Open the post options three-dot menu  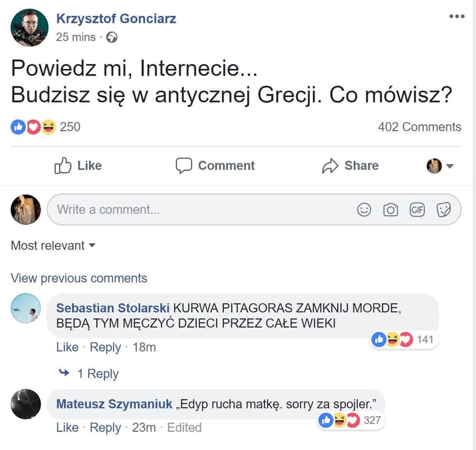pos(457,17)
